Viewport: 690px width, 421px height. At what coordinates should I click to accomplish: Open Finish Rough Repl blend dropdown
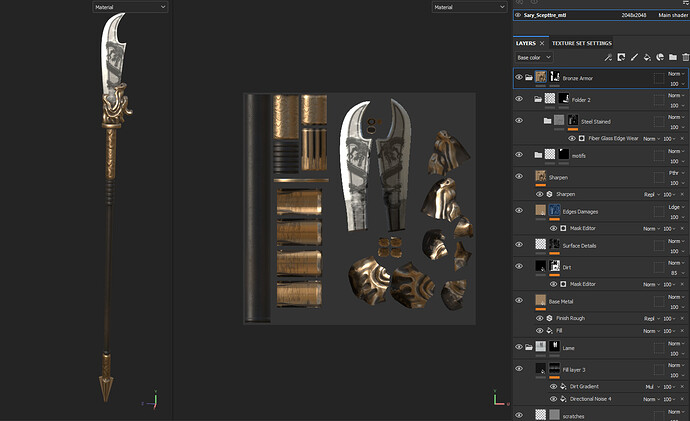coord(652,318)
